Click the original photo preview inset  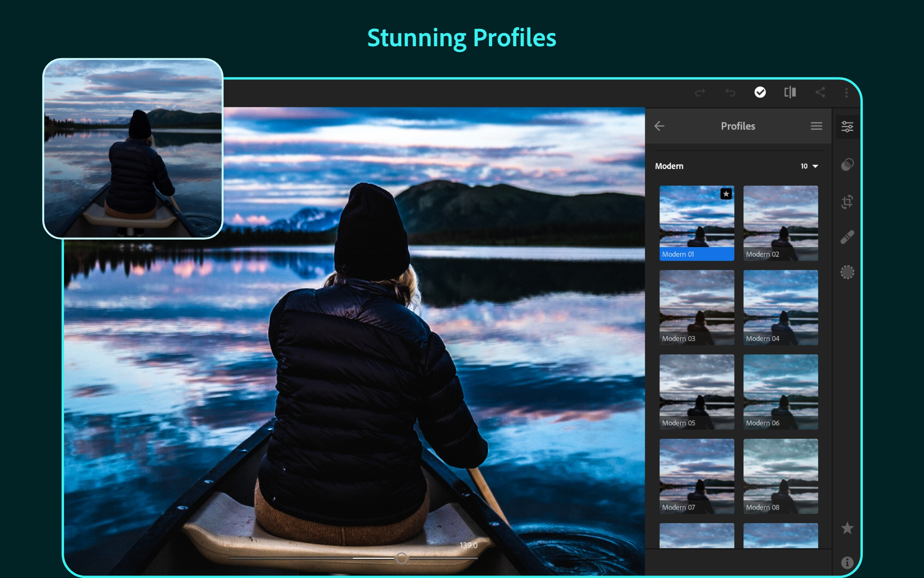pos(133,148)
